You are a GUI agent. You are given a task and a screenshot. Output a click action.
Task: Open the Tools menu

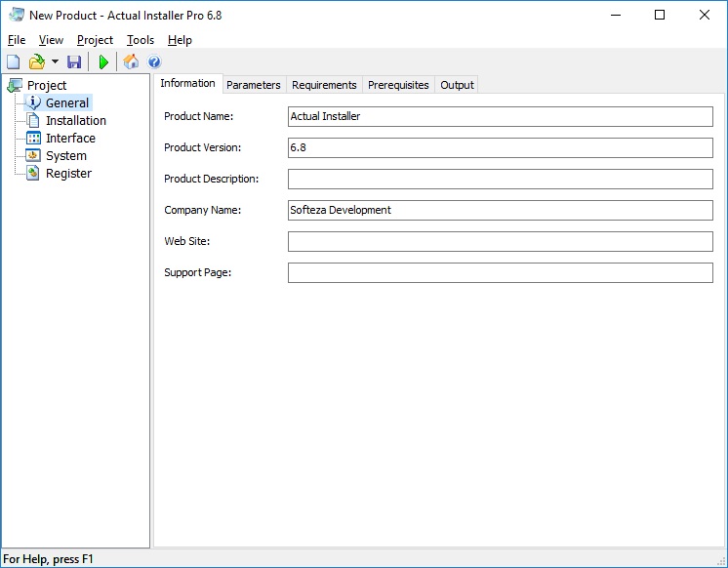141,40
